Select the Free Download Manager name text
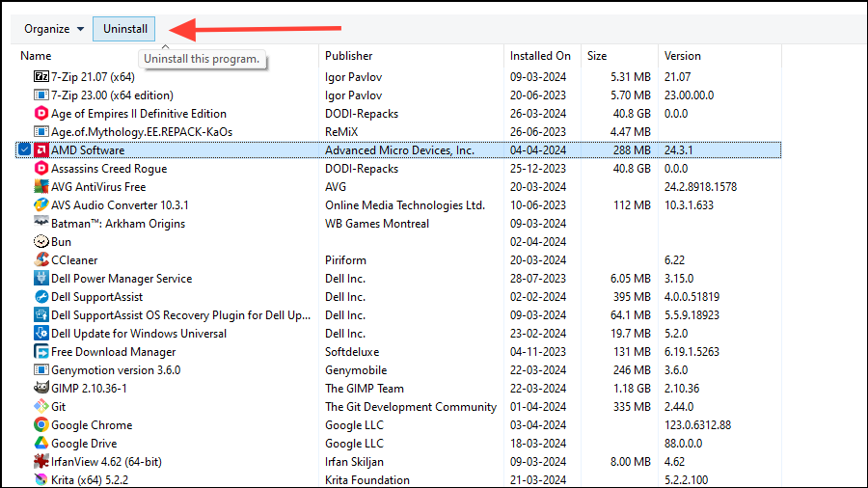 coord(114,352)
